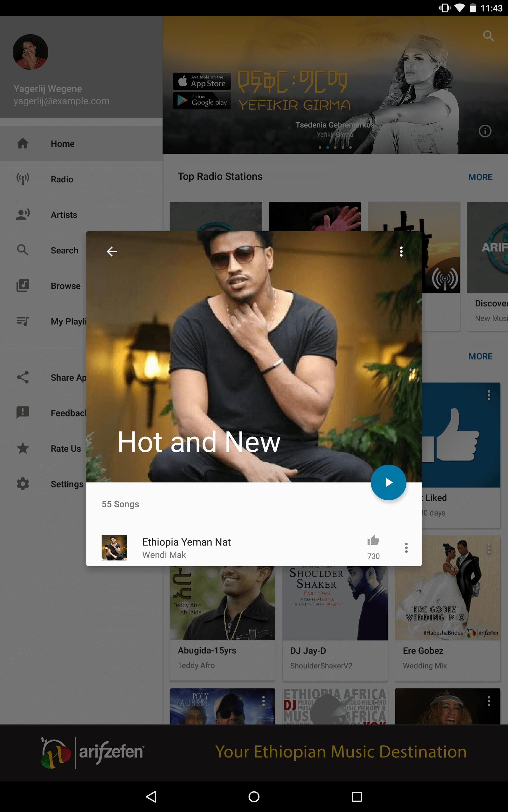Viewport: 508px width, 812px height.
Task: Open the overflow menu on Hot and New header
Action: (401, 251)
